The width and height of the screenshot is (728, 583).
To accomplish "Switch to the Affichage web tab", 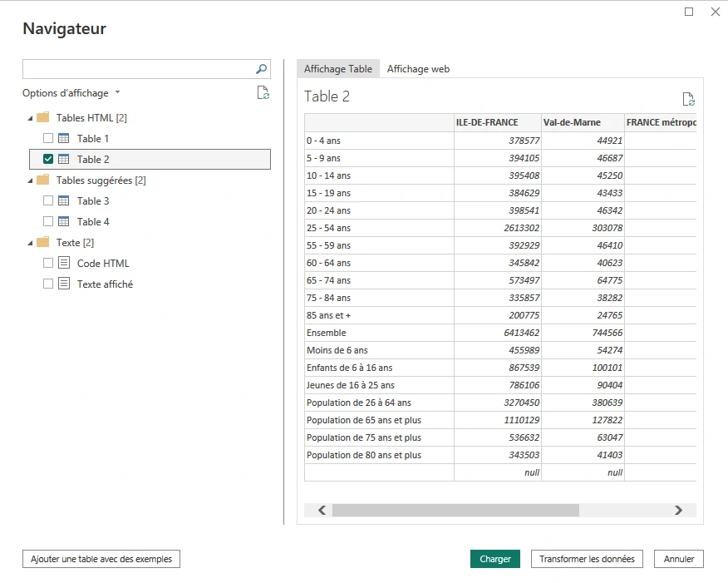I will [418, 69].
